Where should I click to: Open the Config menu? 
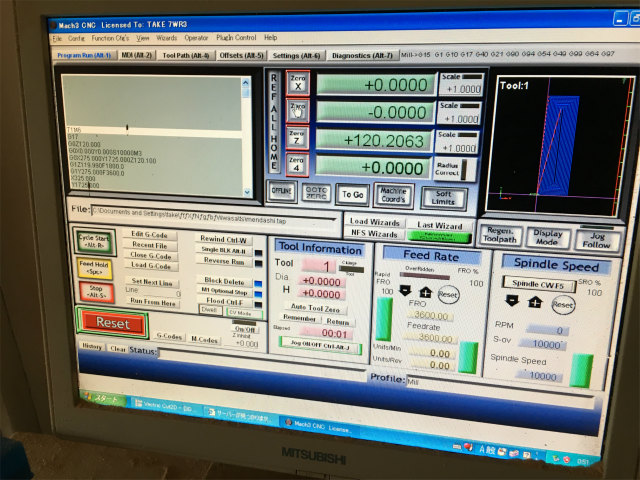(76, 38)
